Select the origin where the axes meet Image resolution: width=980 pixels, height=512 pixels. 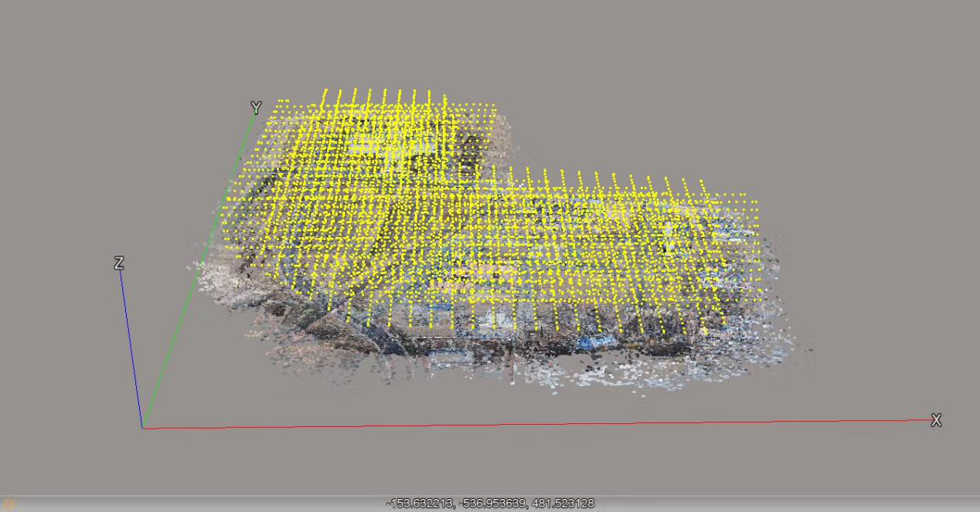[x=143, y=427]
